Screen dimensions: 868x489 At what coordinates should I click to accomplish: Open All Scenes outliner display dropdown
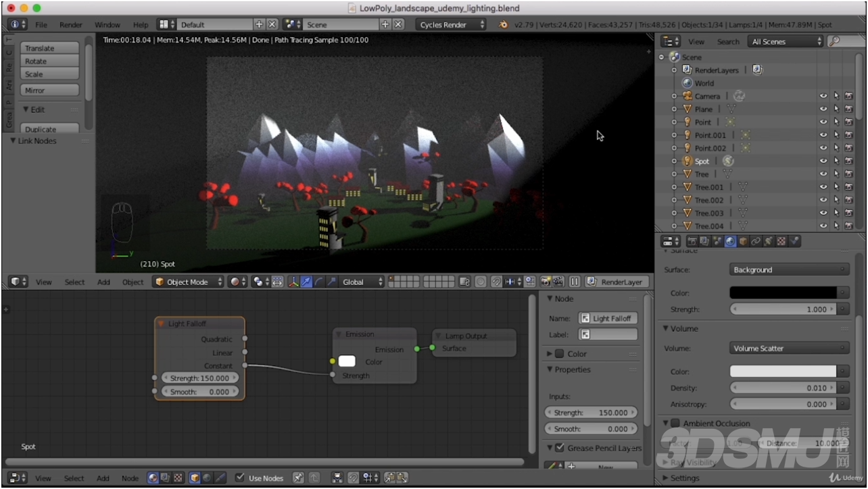(x=786, y=41)
